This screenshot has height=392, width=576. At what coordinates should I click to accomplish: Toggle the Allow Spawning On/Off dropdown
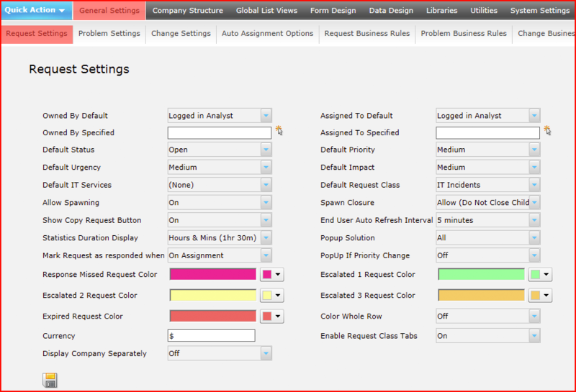[220, 202]
